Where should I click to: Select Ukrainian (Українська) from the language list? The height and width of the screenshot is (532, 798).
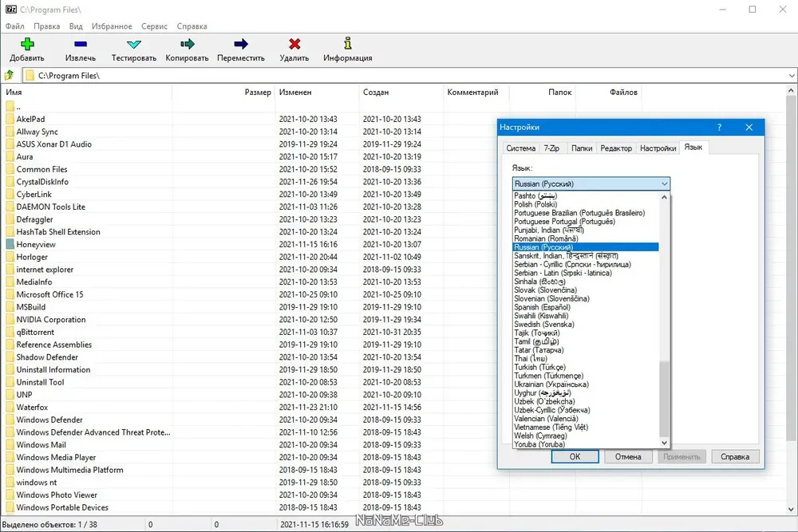551,384
